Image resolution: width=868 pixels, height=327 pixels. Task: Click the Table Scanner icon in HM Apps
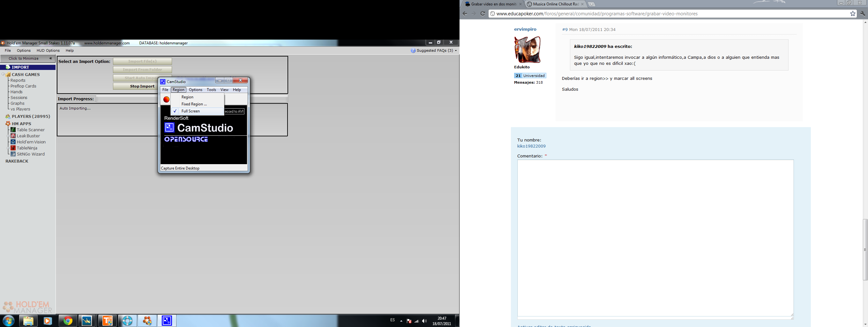(13, 130)
